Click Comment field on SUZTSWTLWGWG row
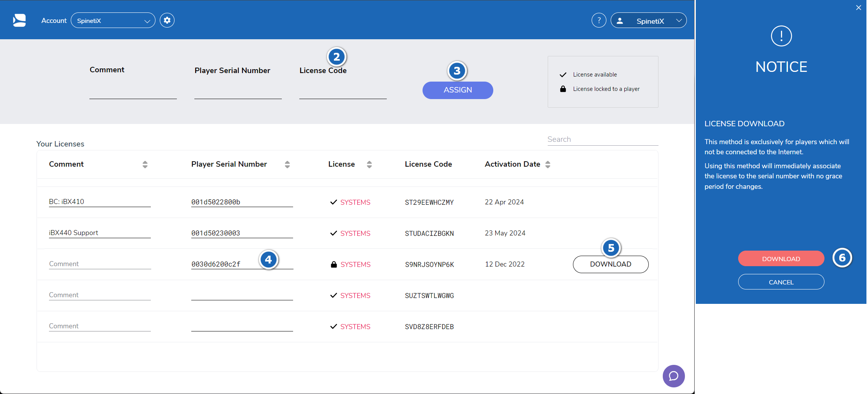Viewport: 868px width, 394px height. pos(100,295)
